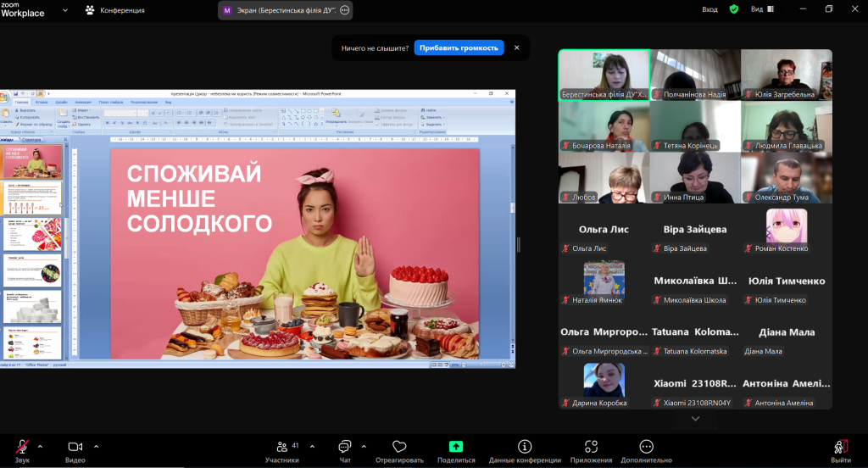This screenshot has width=868, height=468.
Task: Click the Вход sign-in link
Action: click(x=709, y=9)
